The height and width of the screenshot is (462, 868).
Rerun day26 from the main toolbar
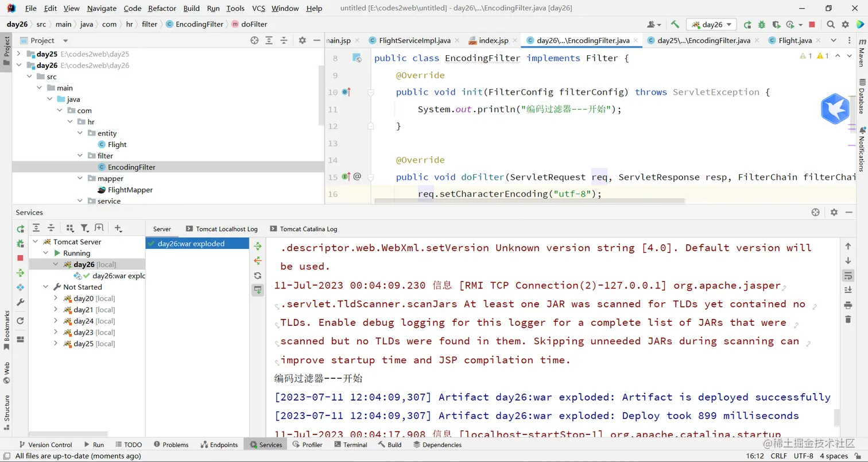point(747,25)
